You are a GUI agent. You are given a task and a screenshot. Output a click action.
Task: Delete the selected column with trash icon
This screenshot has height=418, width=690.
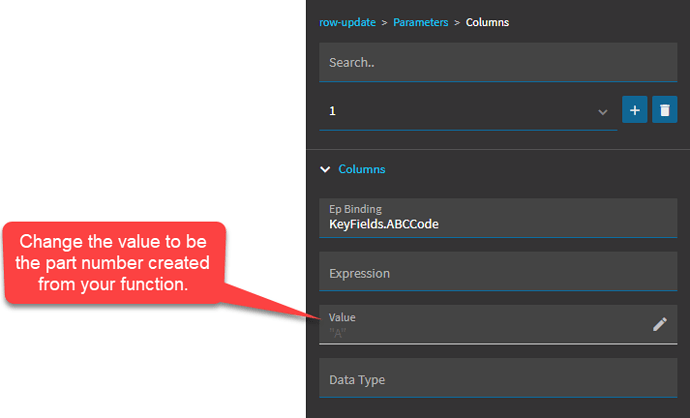click(x=664, y=110)
